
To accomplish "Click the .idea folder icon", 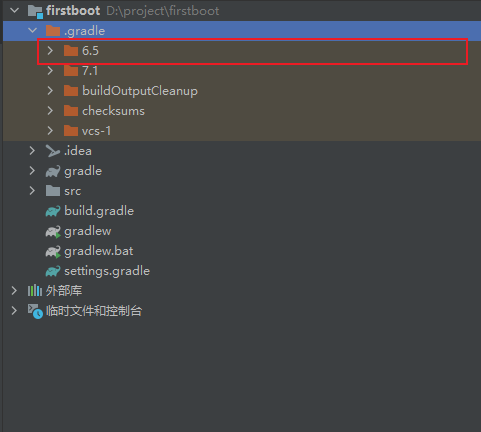I will [53, 151].
